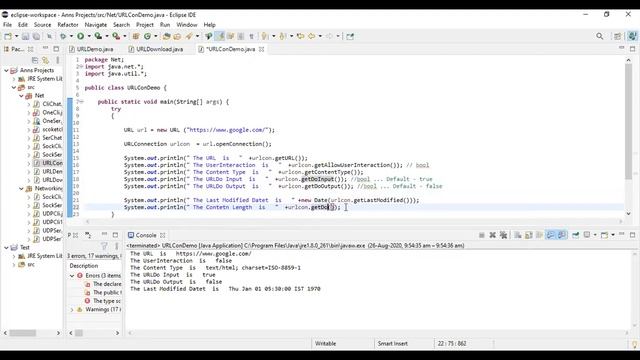
Task: Click the New Java Package icon
Action: tap(136, 36)
